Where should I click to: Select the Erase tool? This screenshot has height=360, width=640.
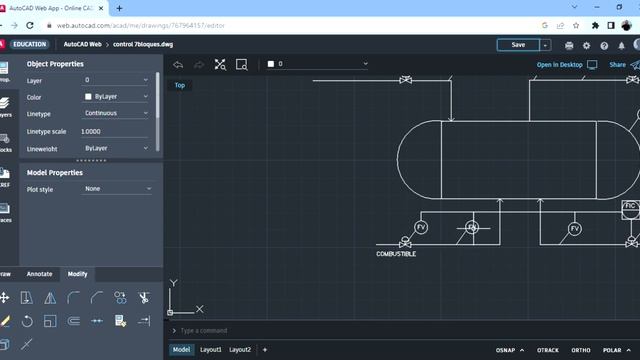(5, 321)
